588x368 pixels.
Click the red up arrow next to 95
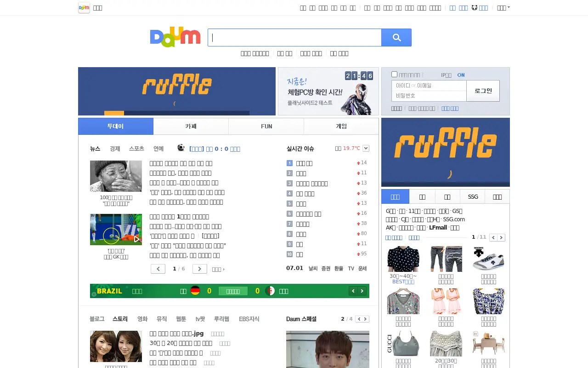coord(358,254)
